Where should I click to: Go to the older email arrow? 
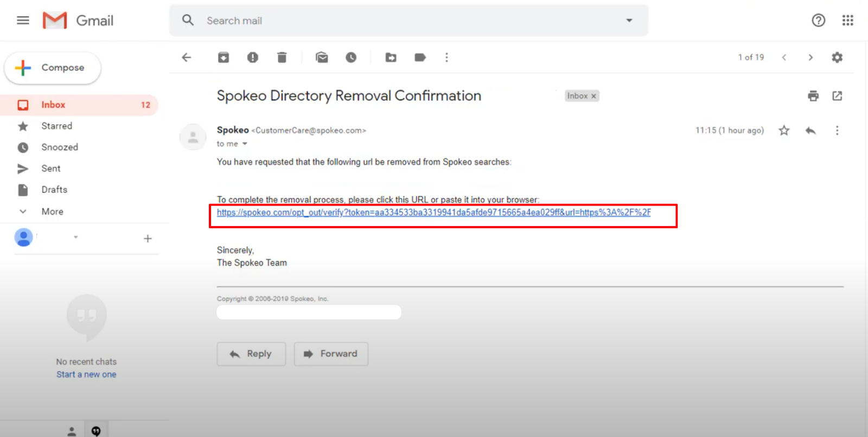click(810, 57)
